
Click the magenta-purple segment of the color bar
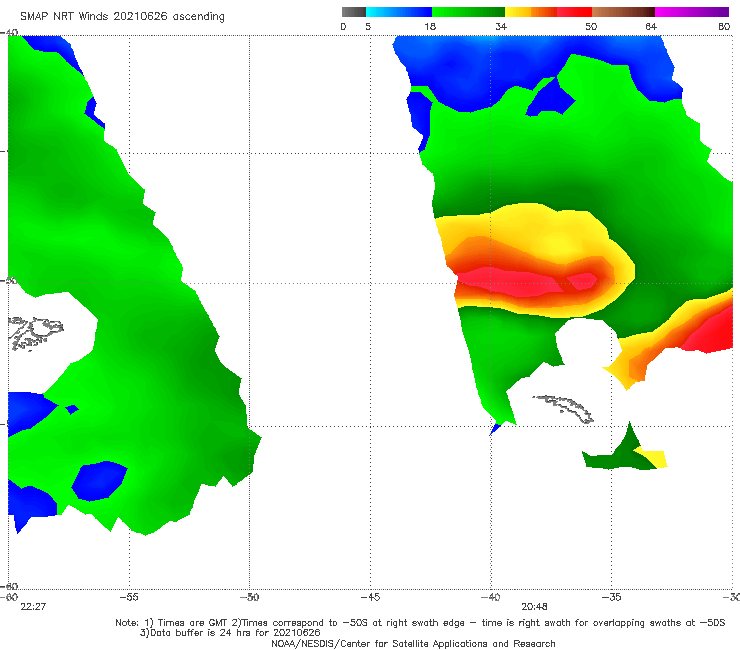[692, 12]
